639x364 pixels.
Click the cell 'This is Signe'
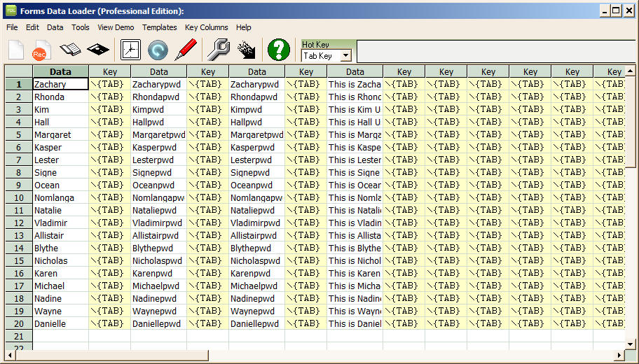click(x=355, y=173)
